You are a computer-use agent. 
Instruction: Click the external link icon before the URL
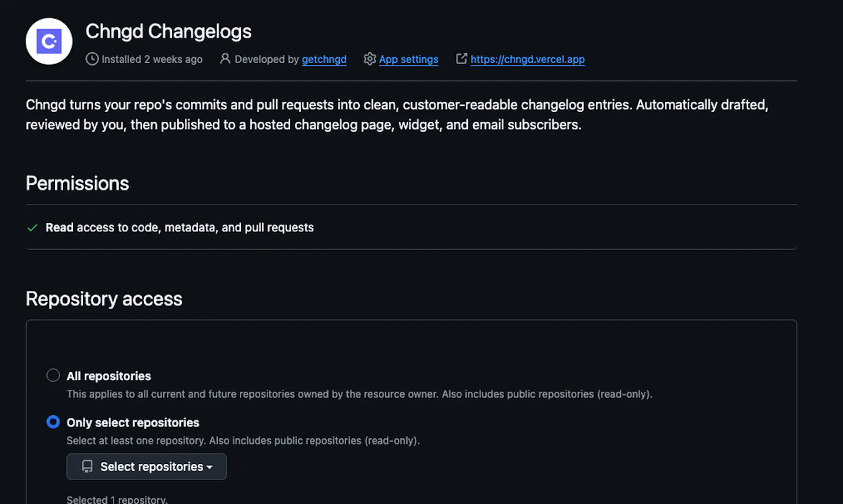(x=462, y=58)
